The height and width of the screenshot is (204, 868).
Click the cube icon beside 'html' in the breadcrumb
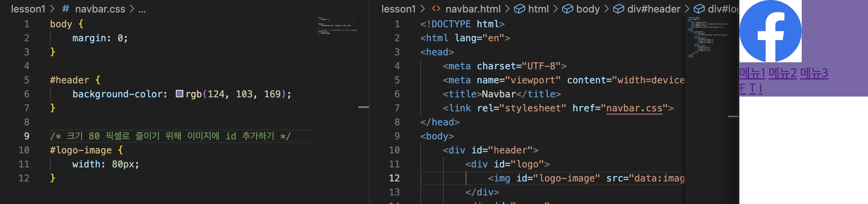pos(519,9)
